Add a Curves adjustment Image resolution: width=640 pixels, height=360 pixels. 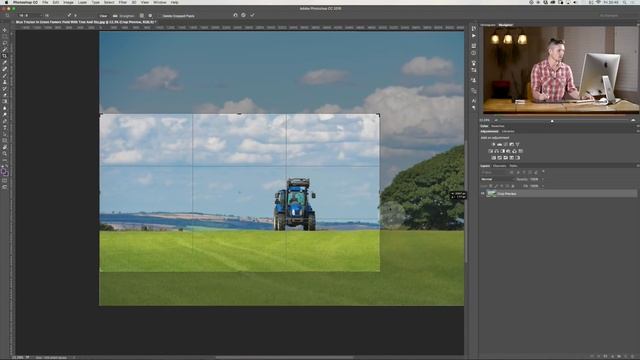tap(505, 144)
